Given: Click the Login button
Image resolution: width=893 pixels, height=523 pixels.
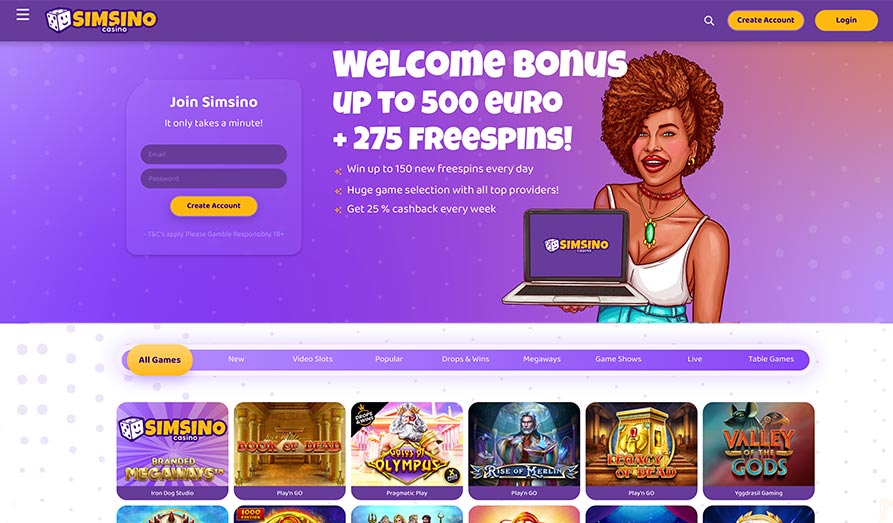Looking at the screenshot, I should [846, 20].
